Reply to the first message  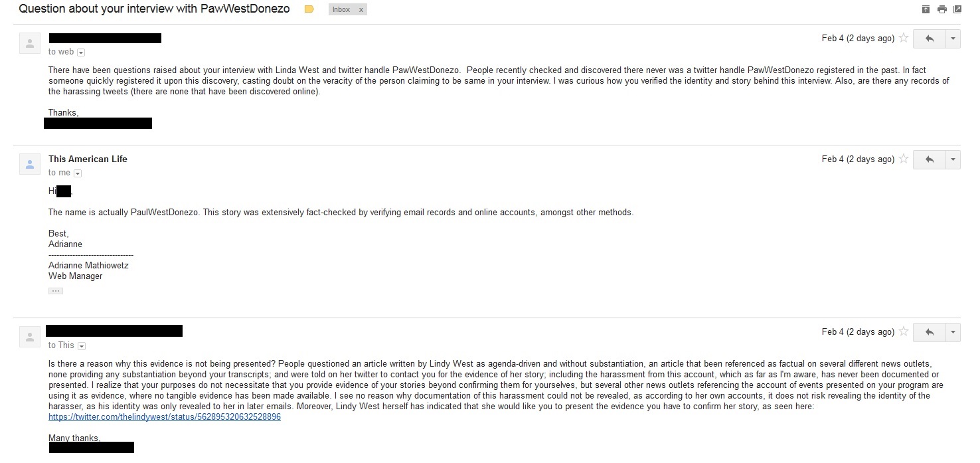(929, 39)
